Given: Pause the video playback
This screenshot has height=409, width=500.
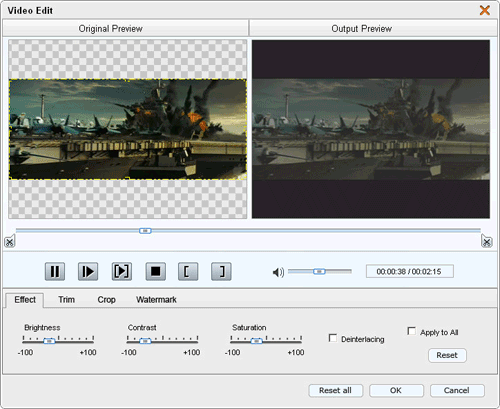Looking at the screenshot, I should pos(55,271).
